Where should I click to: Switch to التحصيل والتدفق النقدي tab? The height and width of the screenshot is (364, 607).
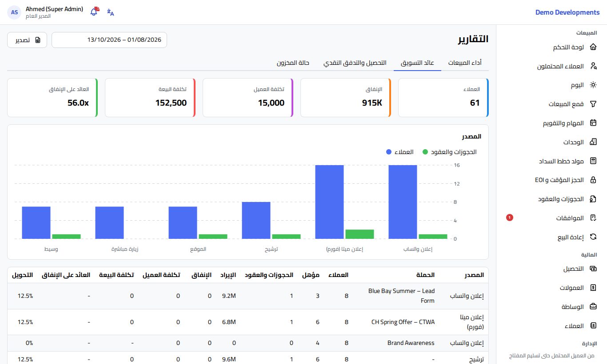[x=355, y=63]
